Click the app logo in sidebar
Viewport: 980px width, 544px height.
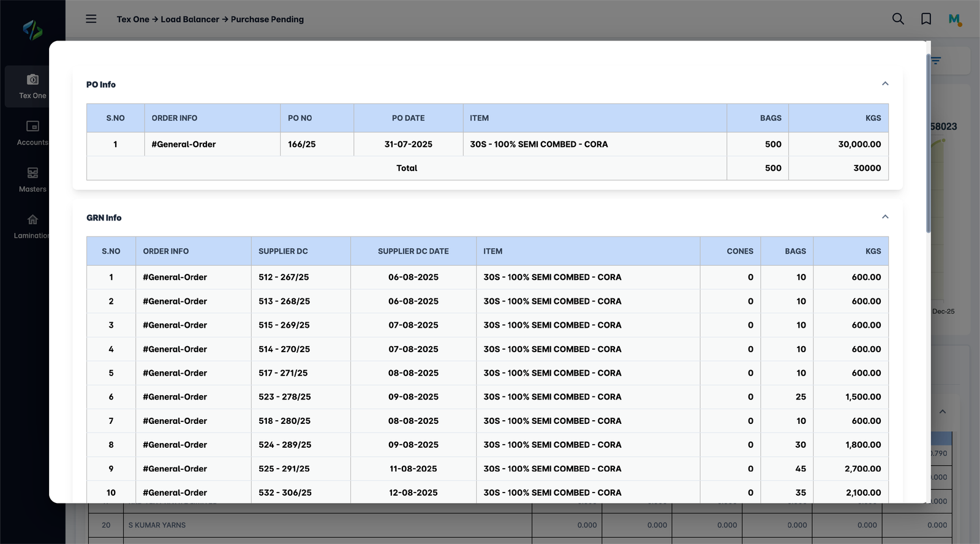click(x=32, y=29)
